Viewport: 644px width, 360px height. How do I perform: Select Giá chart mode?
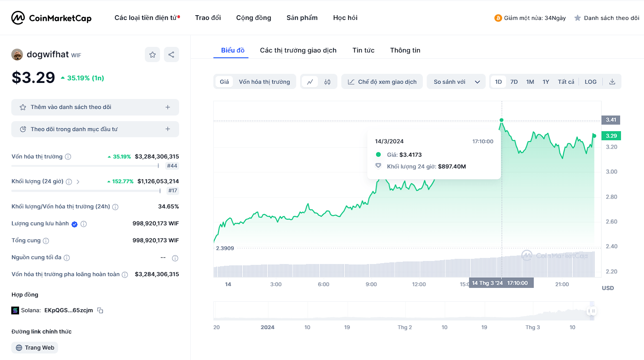(224, 82)
